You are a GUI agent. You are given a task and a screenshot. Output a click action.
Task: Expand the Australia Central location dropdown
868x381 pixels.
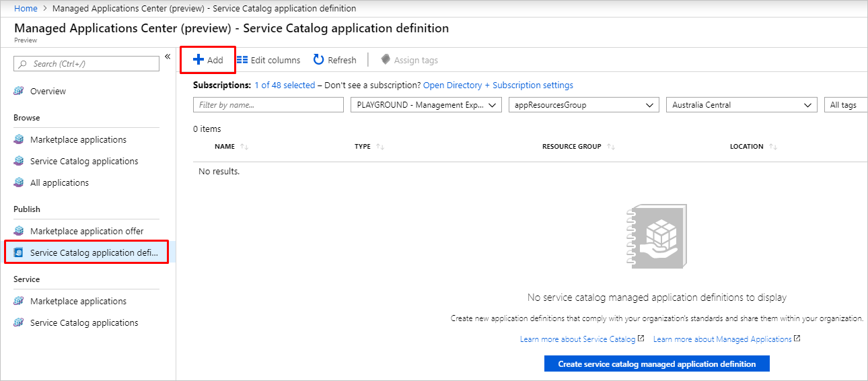742,105
